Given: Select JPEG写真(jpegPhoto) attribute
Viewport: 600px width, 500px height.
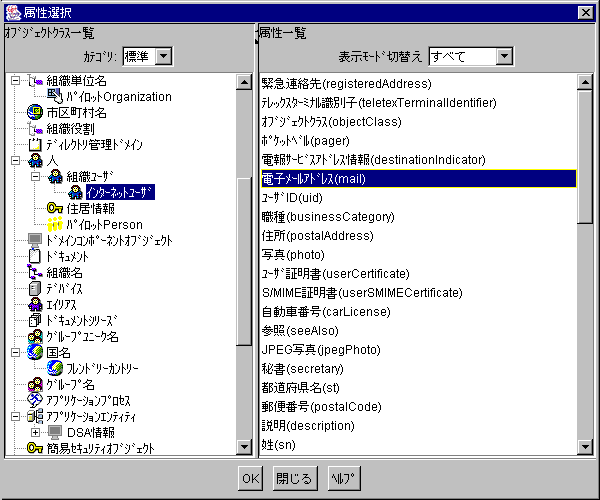Looking at the screenshot, I should [418, 350].
